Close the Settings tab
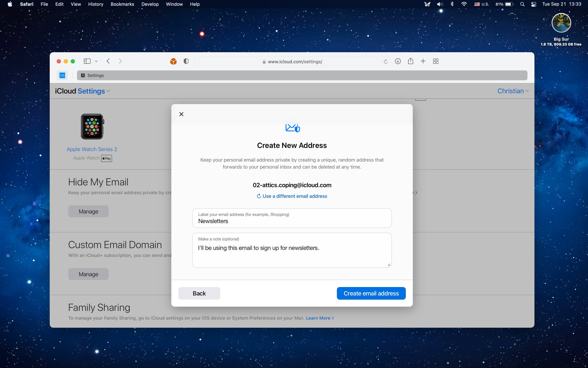 coord(83,75)
